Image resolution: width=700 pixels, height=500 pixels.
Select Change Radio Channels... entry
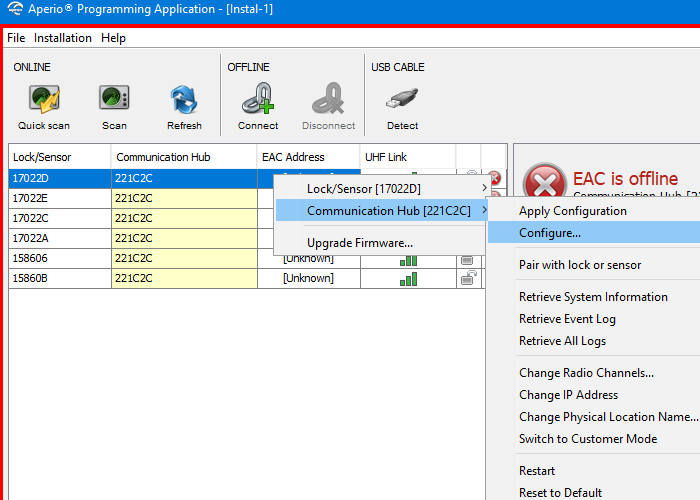(586, 373)
